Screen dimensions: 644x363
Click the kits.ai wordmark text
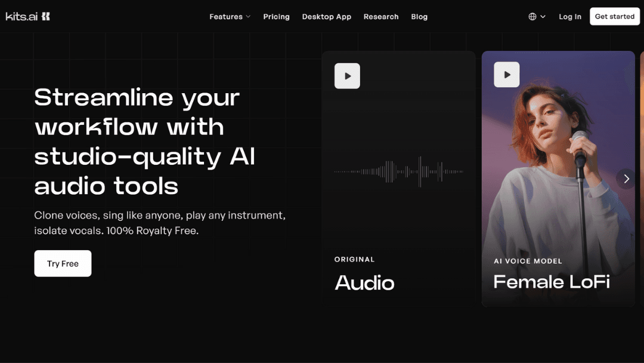21,17
